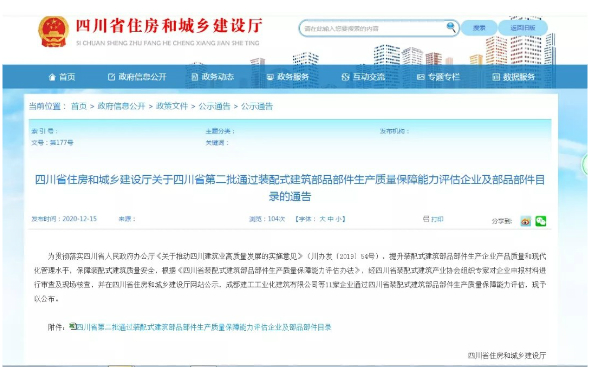Open 政务动态 navigation menu
The width and height of the screenshot is (590, 380).
(x=213, y=77)
